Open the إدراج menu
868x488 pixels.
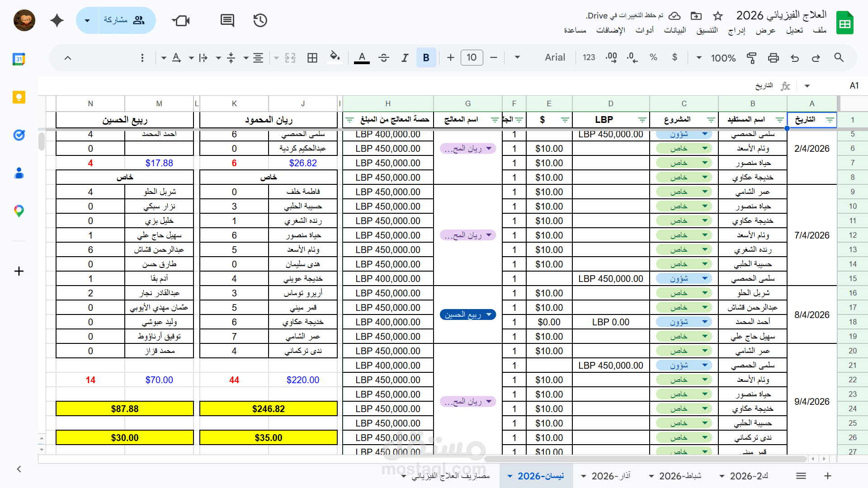[737, 30]
